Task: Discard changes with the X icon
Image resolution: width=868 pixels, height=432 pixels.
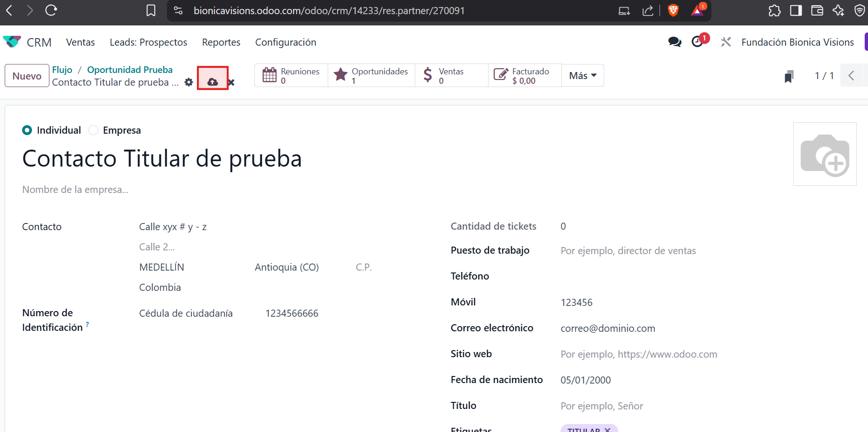Action: [231, 83]
